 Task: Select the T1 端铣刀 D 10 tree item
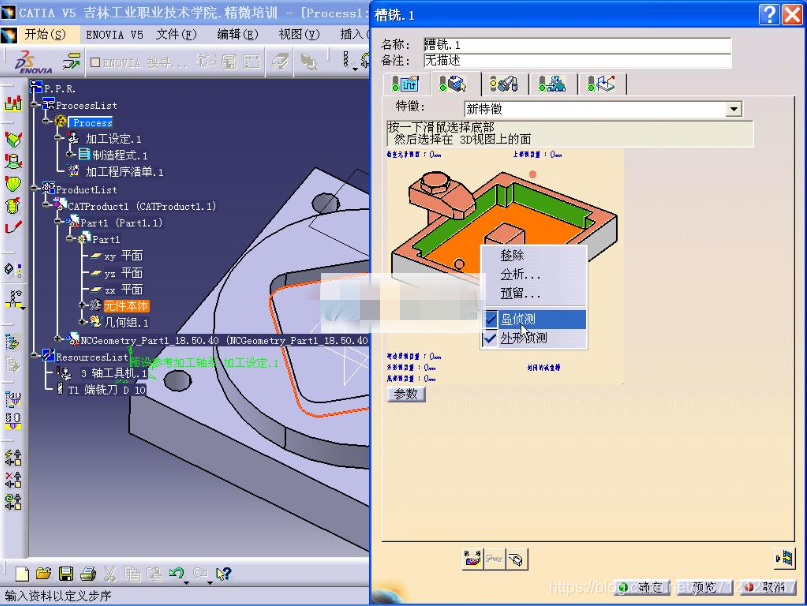(x=101, y=390)
